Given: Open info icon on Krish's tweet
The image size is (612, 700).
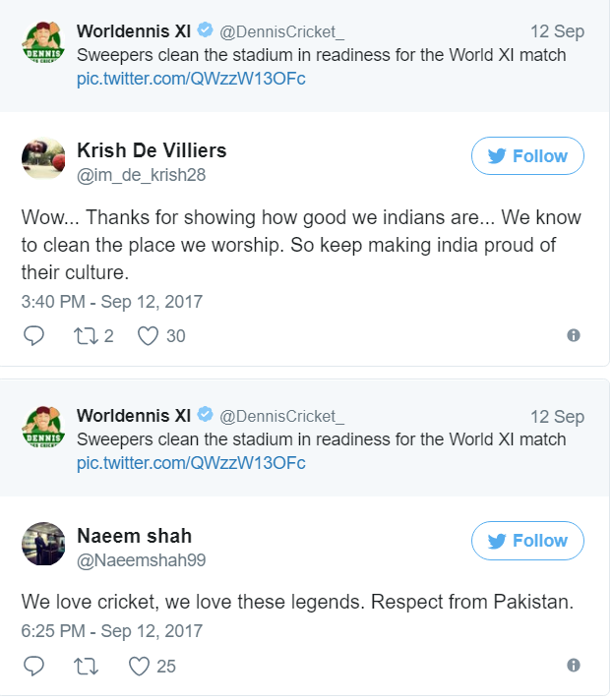Looking at the screenshot, I should pyautogui.click(x=574, y=336).
